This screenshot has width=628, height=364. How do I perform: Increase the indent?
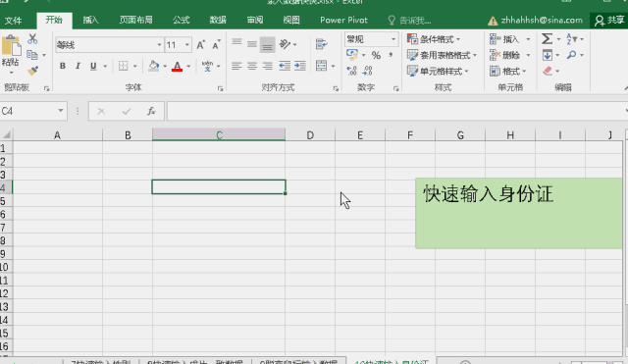(300, 66)
